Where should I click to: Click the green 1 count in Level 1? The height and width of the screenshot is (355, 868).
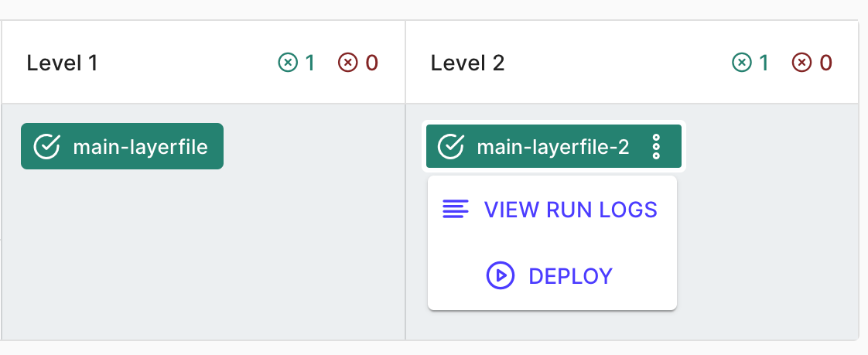309,63
